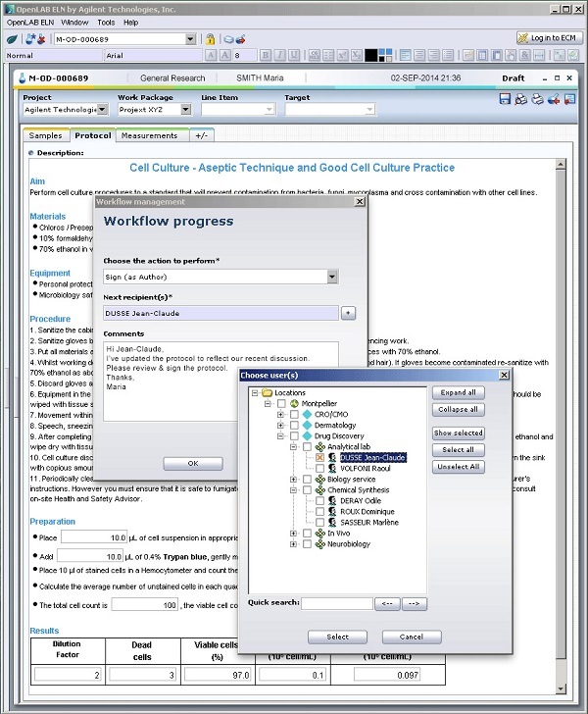Viewport: 588px width, 714px height.
Task: Click the plus button beside Next recipient(s)
Action: coord(348,313)
